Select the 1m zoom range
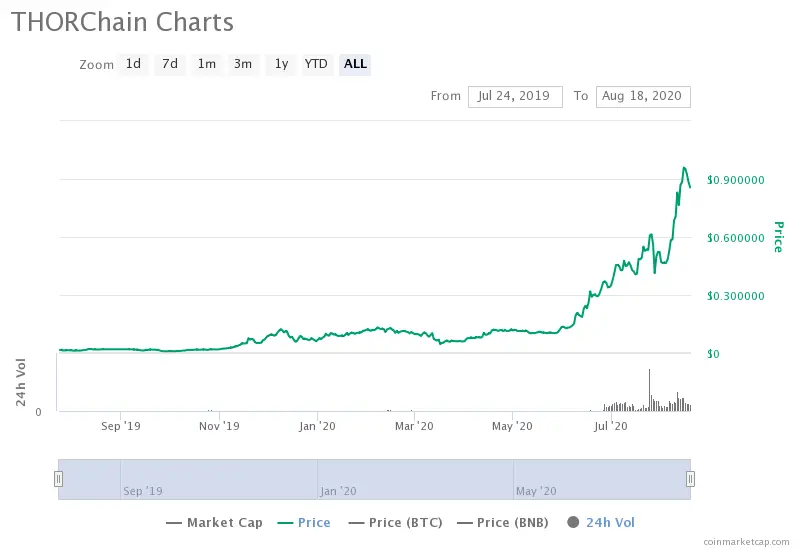The width and height of the screenshot is (800, 550). point(207,64)
